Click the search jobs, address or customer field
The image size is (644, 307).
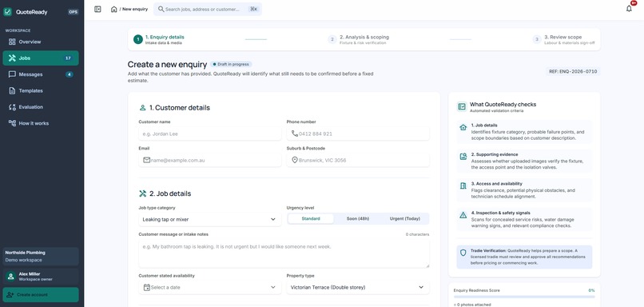coord(208,9)
